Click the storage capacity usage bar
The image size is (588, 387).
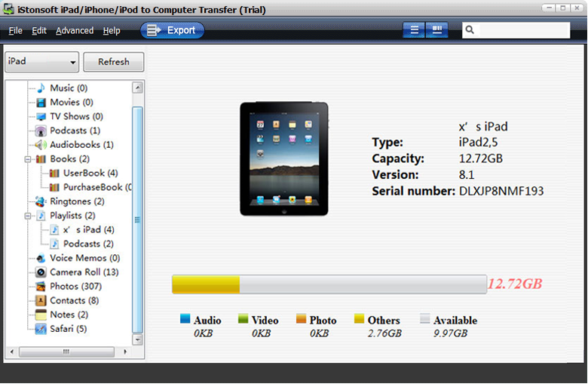329,284
